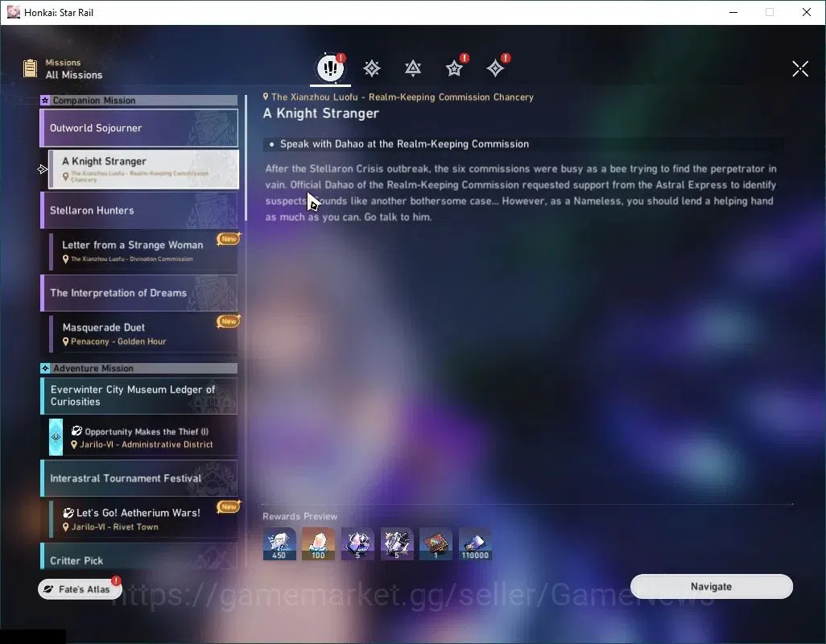Select the A Knight Stranger mission

click(143, 169)
